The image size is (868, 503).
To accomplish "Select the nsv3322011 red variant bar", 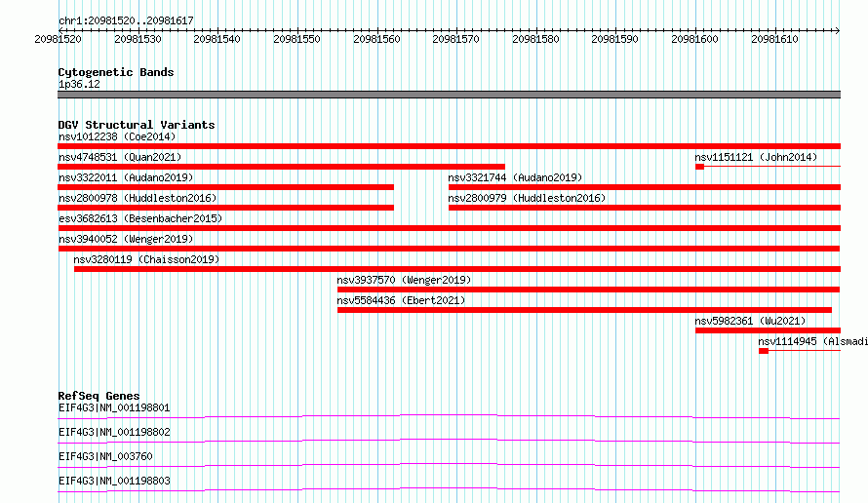I will tap(226, 187).
